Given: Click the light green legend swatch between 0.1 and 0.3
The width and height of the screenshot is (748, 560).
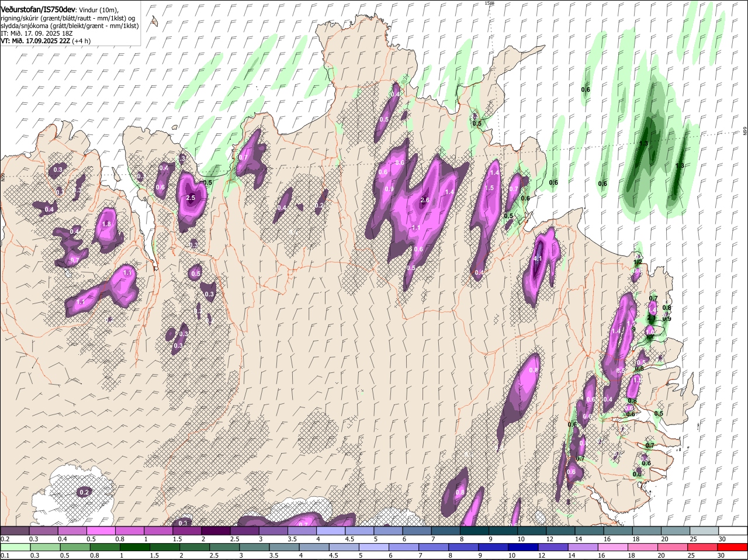Looking at the screenshot, I should tap(15, 547).
